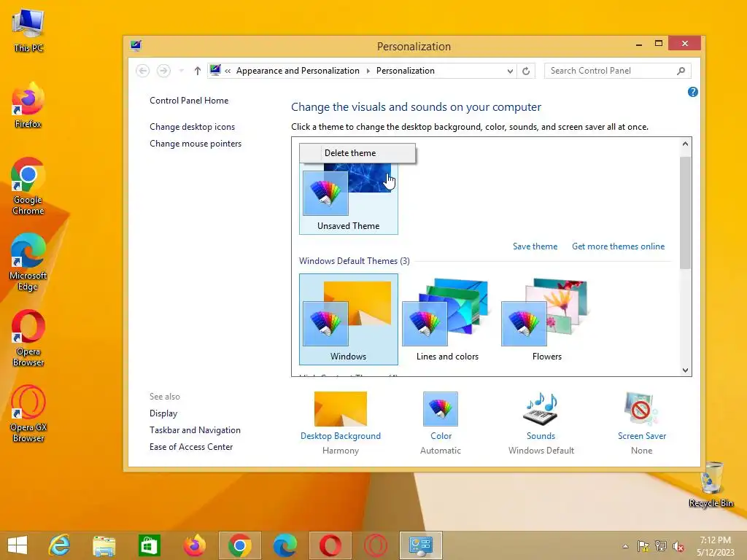Expand the address bar history dropdown

510,71
